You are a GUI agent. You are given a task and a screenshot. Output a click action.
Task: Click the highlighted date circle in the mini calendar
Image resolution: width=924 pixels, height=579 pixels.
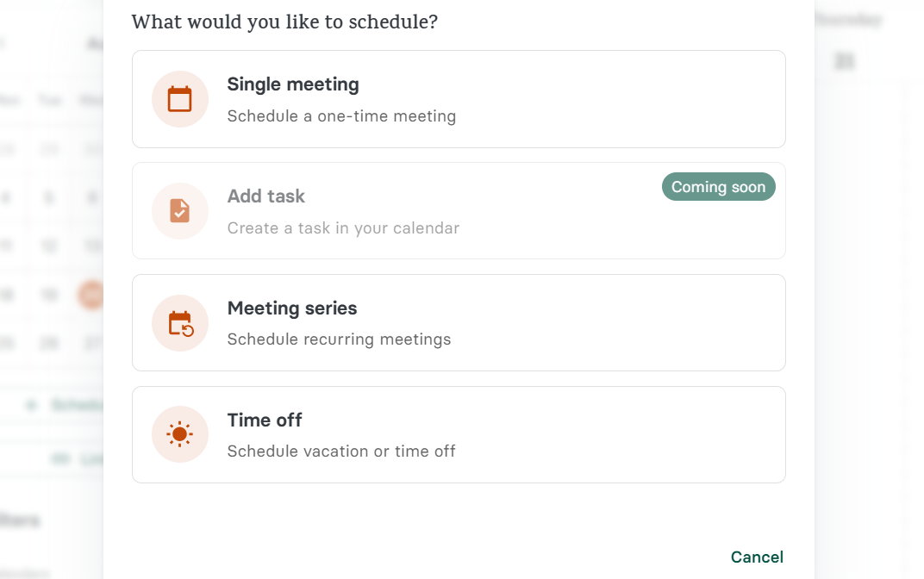[x=91, y=294]
